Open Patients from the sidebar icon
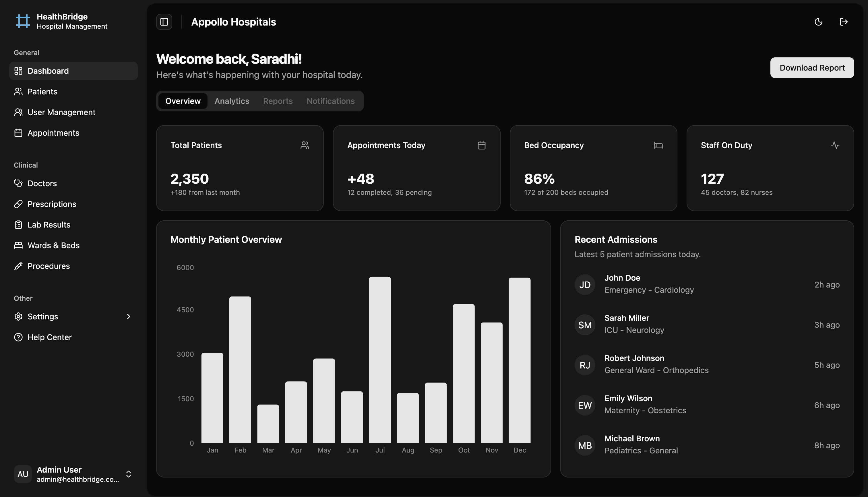This screenshot has width=868, height=497. 19,92
